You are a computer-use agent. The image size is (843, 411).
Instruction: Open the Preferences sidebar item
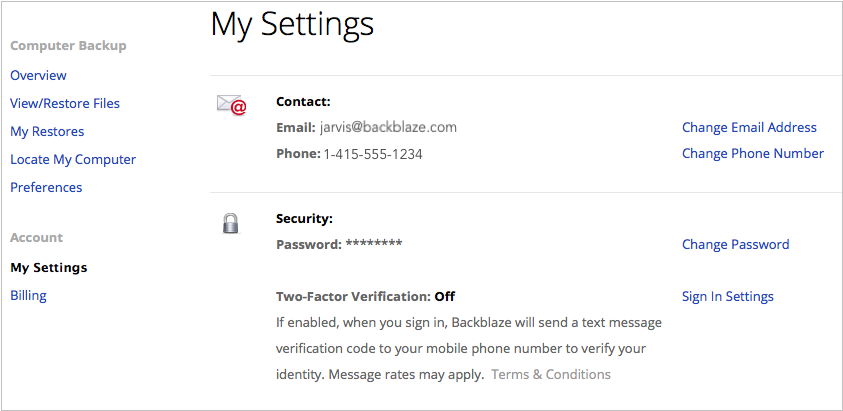(x=46, y=188)
